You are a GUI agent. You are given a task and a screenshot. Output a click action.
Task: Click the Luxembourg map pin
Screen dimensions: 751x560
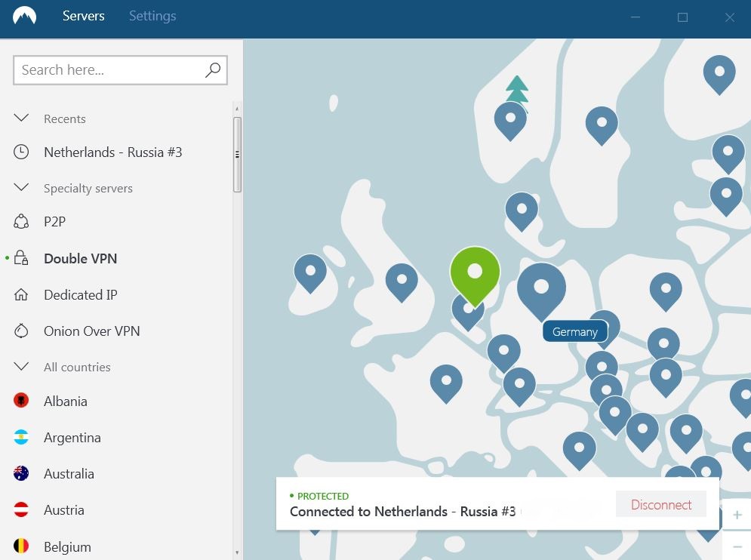503,352
